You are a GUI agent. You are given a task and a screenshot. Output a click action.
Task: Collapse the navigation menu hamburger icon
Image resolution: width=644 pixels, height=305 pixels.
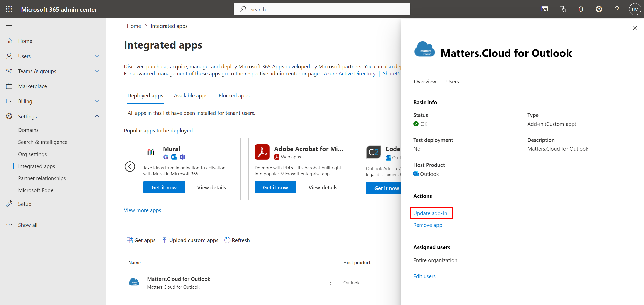[x=9, y=25]
